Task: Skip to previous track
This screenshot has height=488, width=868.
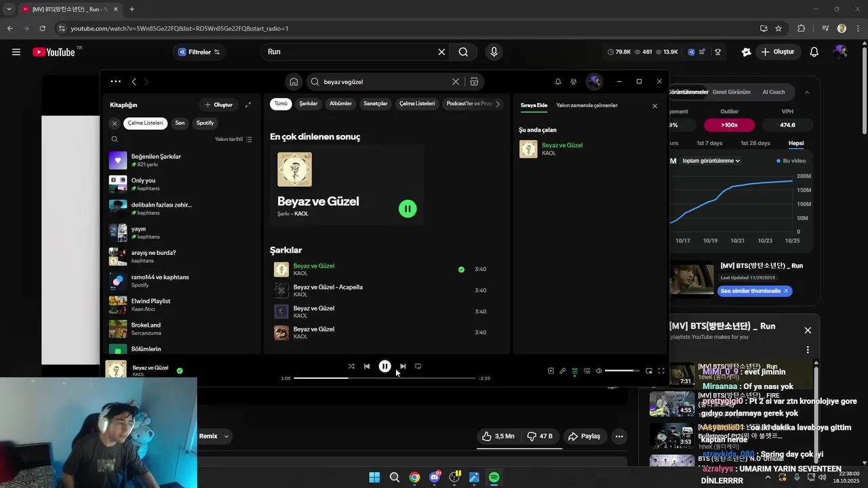Action: click(367, 366)
